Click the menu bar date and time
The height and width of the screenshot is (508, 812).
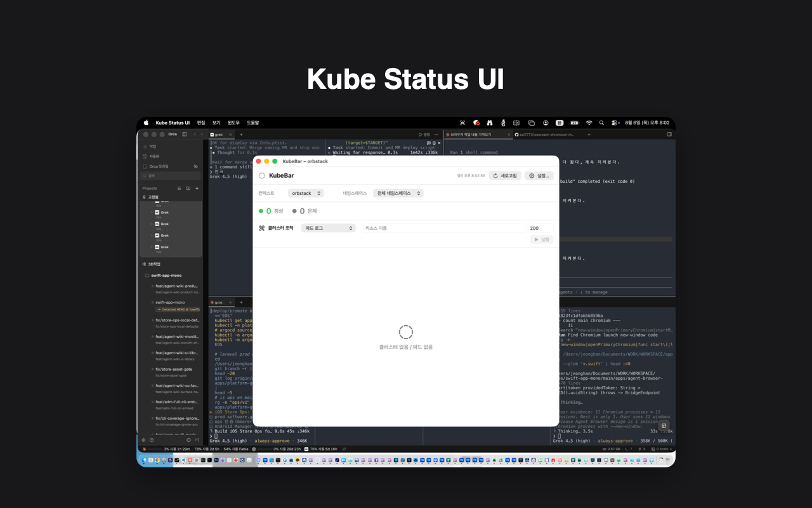[x=647, y=123]
